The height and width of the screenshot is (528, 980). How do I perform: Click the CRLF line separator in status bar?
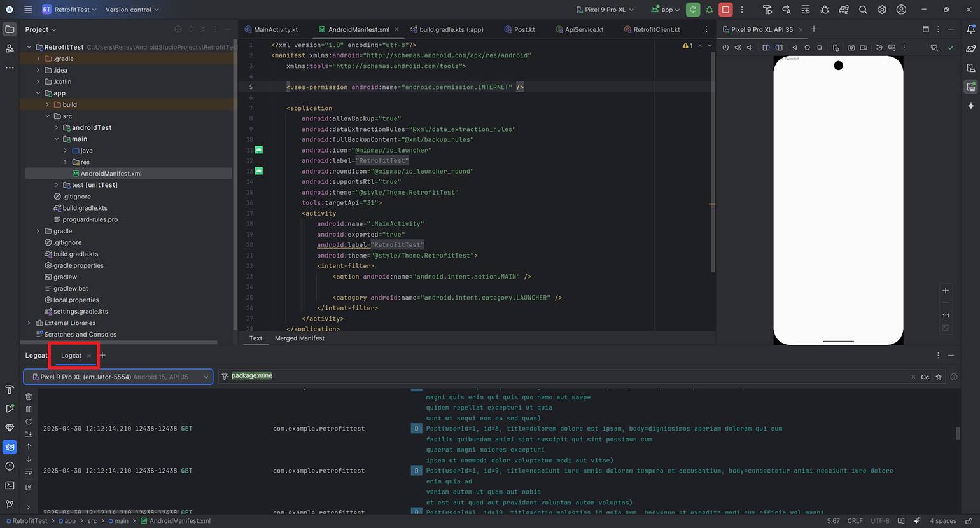855,521
